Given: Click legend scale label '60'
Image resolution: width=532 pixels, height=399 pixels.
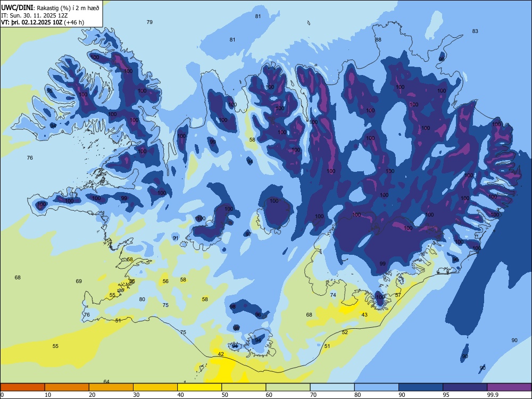Looking at the screenshot, I should (269, 395).
